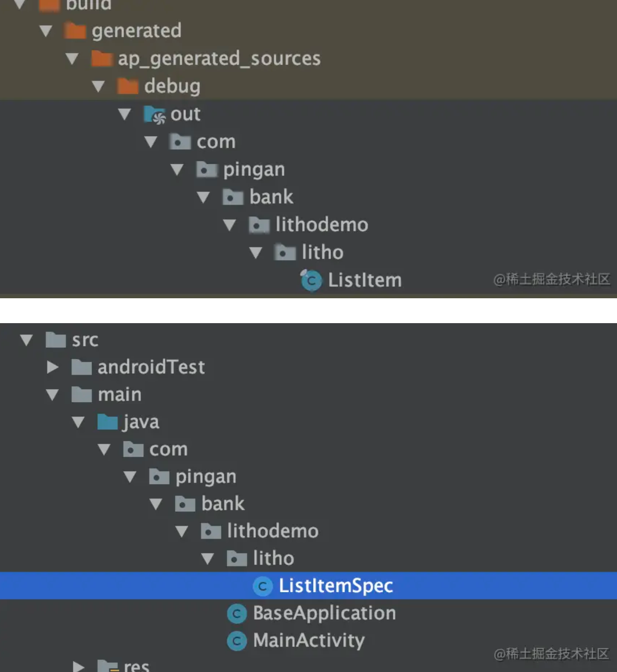Select the MainActivity file
The image size is (617, 672).
click(x=309, y=640)
